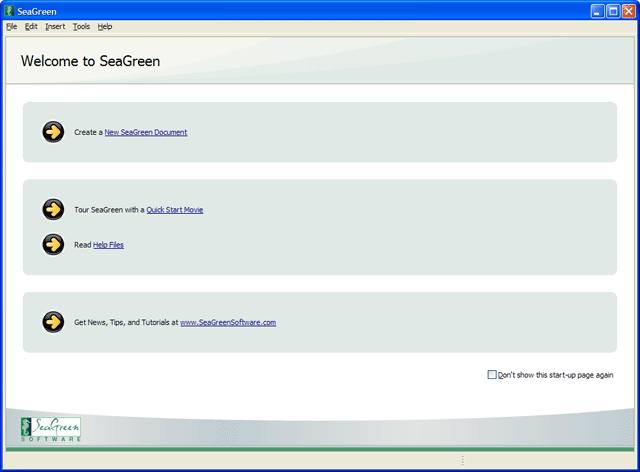This screenshot has width=640, height=472.
Task: Open the Insert menu
Action: tap(55, 27)
